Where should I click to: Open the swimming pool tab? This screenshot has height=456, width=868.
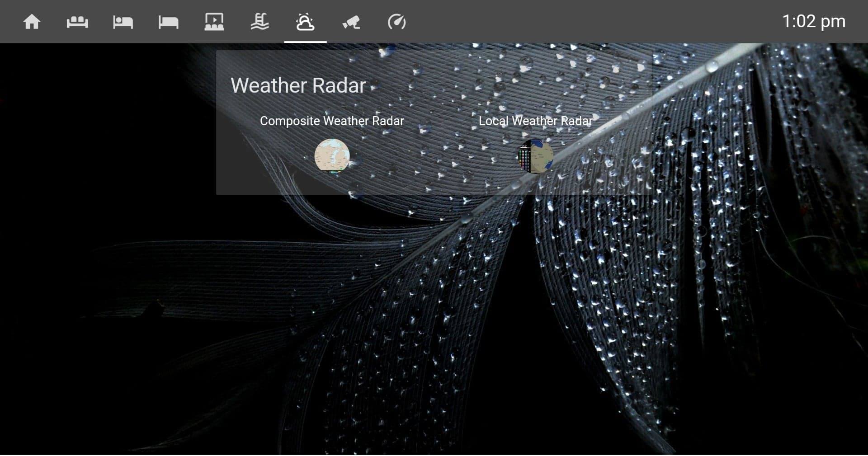(x=260, y=22)
